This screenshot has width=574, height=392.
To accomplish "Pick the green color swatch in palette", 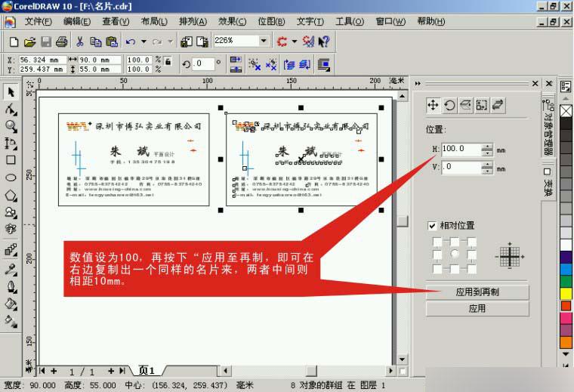I will pos(566,281).
